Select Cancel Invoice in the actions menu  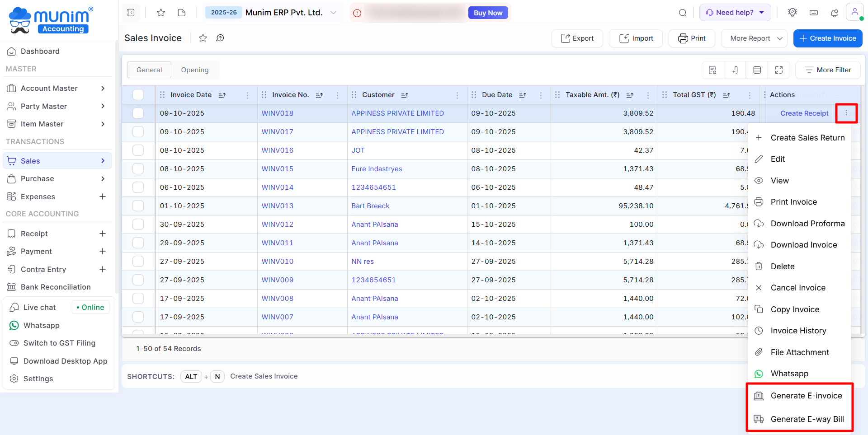coord(797,288)
